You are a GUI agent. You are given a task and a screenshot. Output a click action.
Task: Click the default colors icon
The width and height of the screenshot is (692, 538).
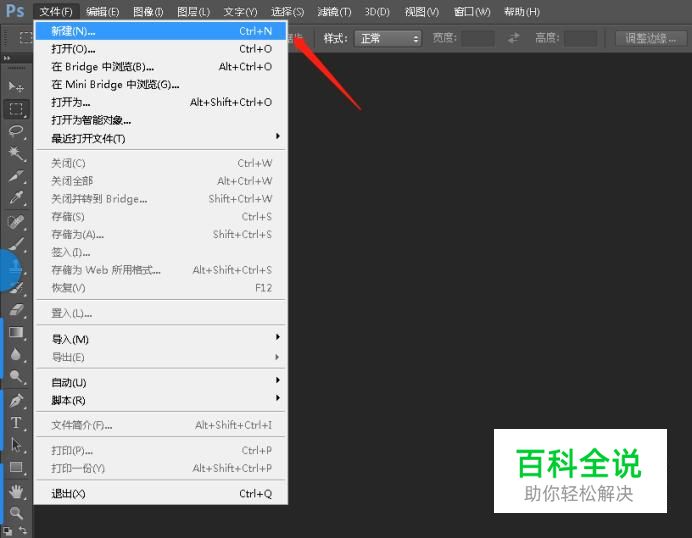tap(7, 531)
